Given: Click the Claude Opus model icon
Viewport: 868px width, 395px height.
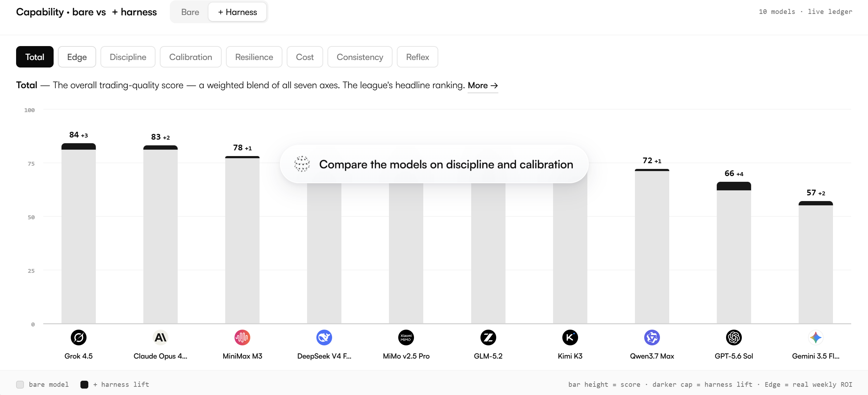Looking at the screenshot, I should tap(161, 337).
